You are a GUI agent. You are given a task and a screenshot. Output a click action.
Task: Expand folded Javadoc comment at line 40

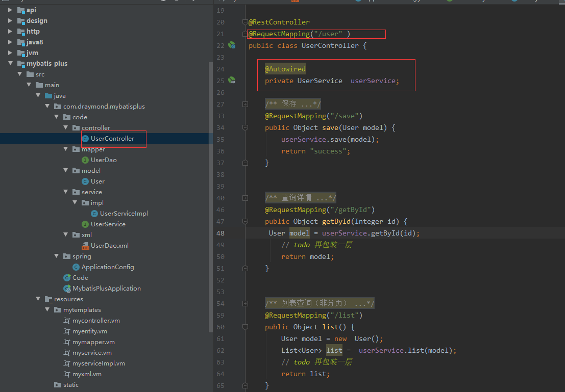tap(245, 198)
